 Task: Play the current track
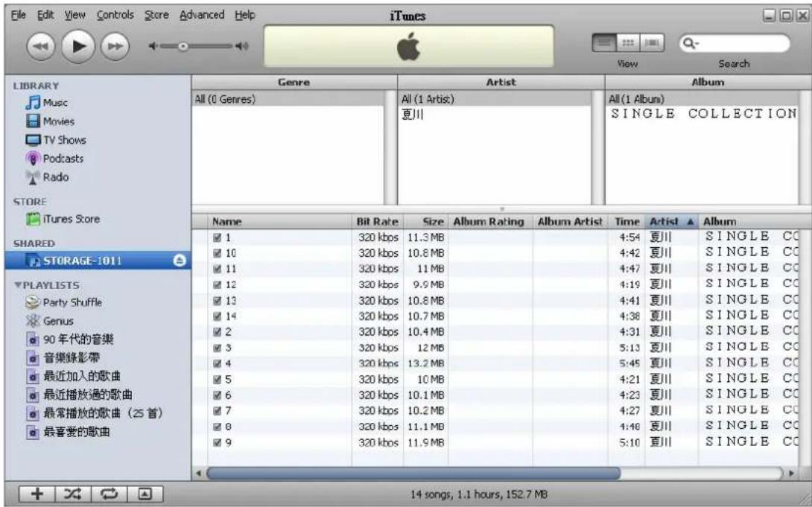coord(78,47)
